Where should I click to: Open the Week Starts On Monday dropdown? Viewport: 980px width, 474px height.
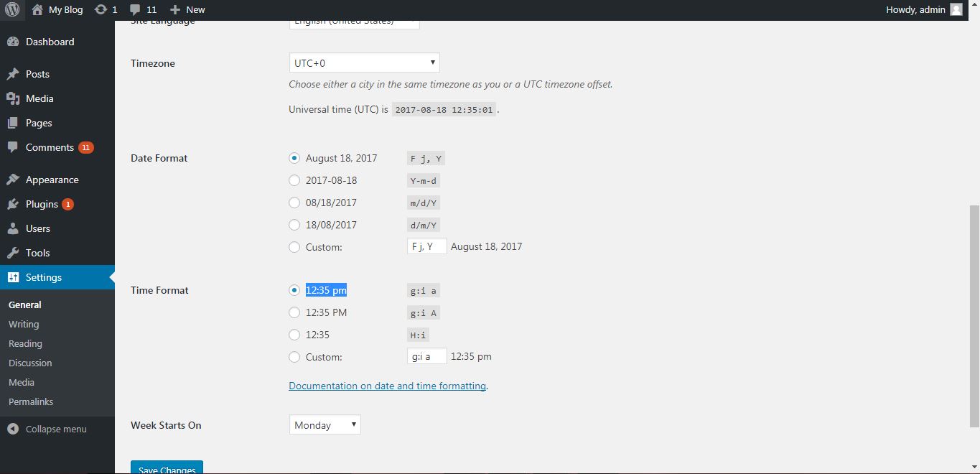325,424
